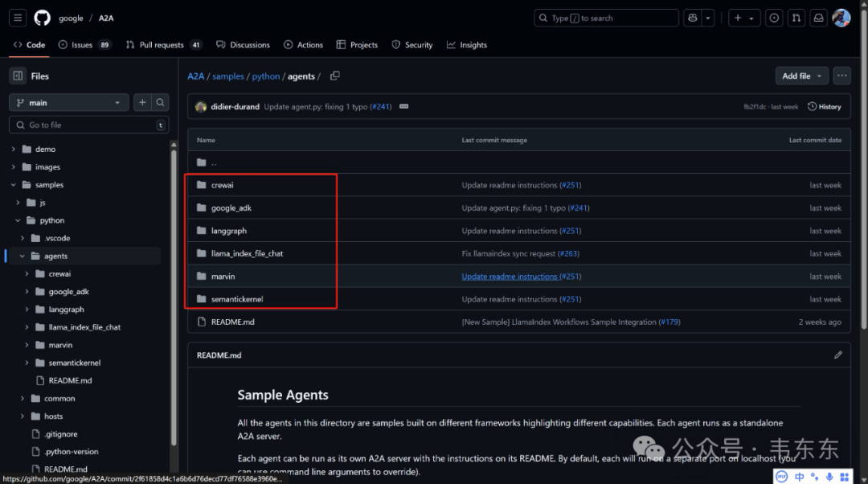Open the Insights tab
This screenshot has height=484, width=868.
467,45
